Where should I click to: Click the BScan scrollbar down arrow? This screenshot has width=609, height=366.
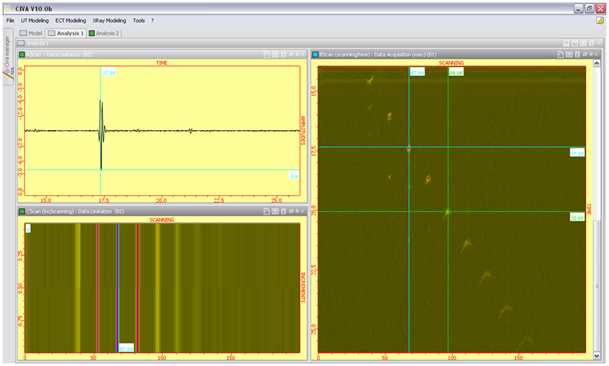click(x=597, y=355)
